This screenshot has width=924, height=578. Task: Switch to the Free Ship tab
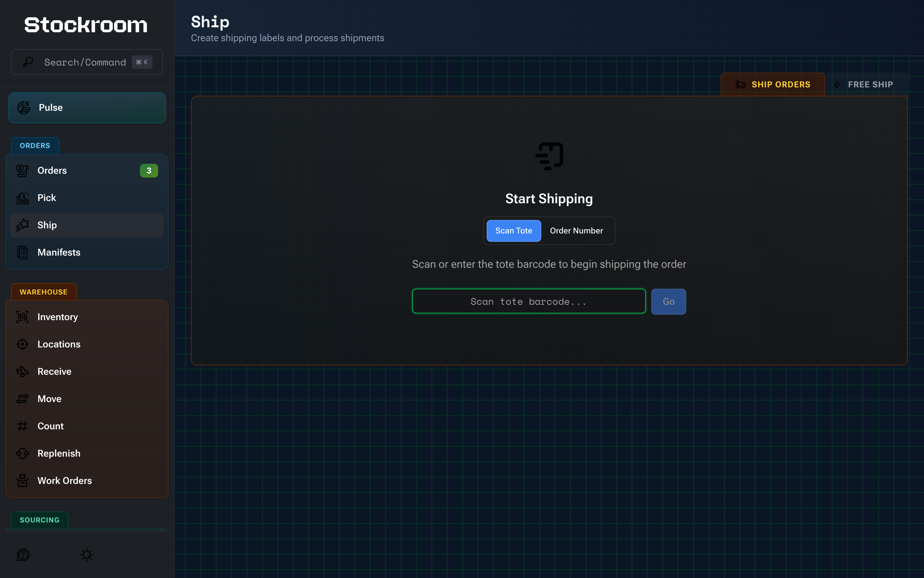(866, 84)
